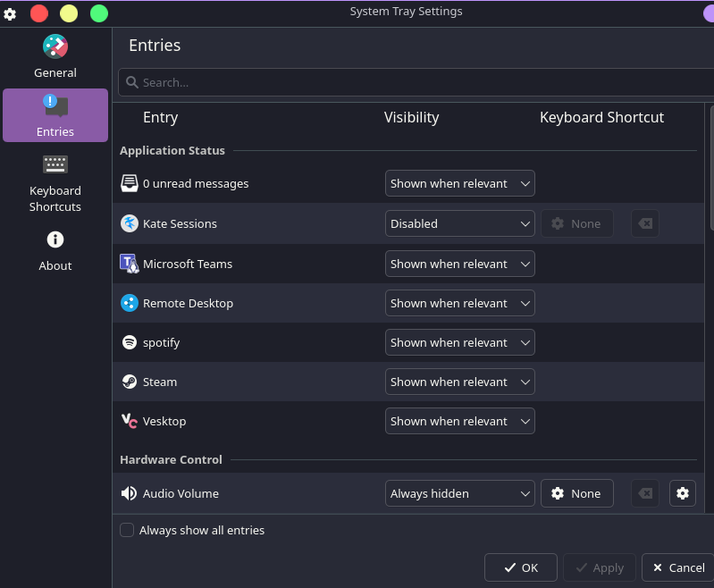Screen dimensions: 714x588
Task: Switch to the General settings page
Action: click(55, 58)
